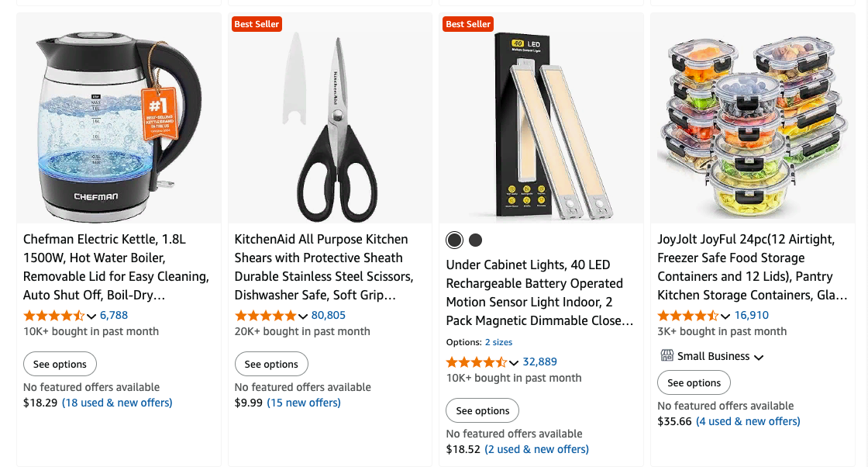Click the Small Business storefront icon
The image size is (868, 467).
[666, 356]
